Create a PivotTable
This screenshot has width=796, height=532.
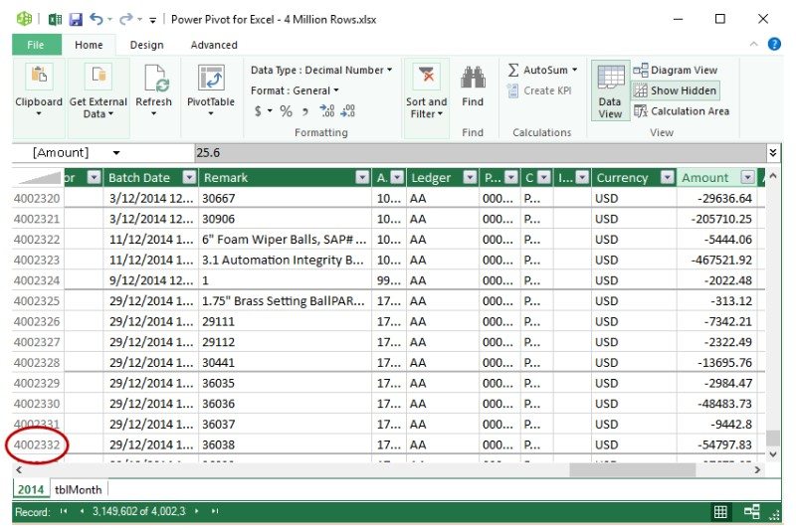tap(211, 89)
